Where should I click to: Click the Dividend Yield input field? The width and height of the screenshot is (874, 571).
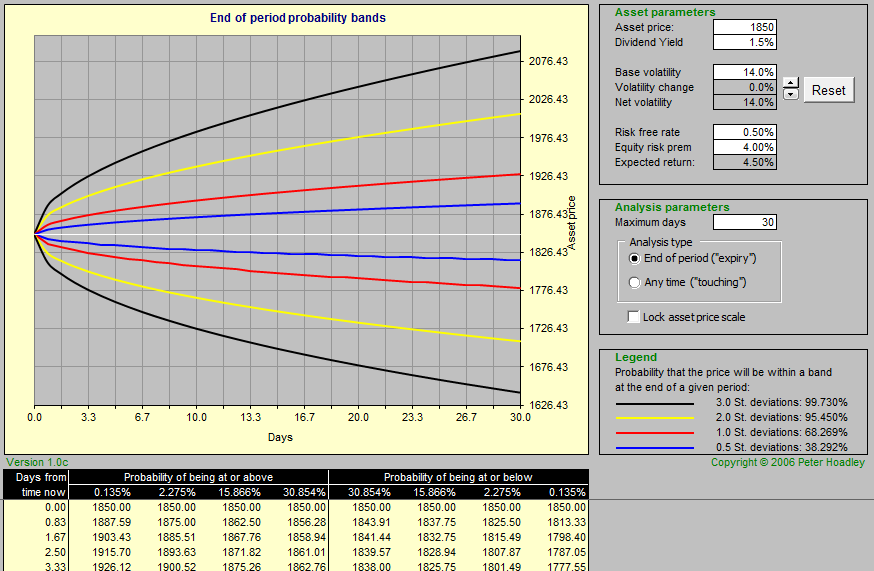coord(745,42)
